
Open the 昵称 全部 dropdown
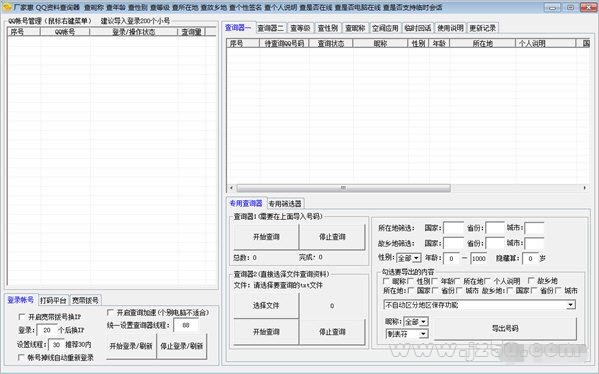click(416, 322)
